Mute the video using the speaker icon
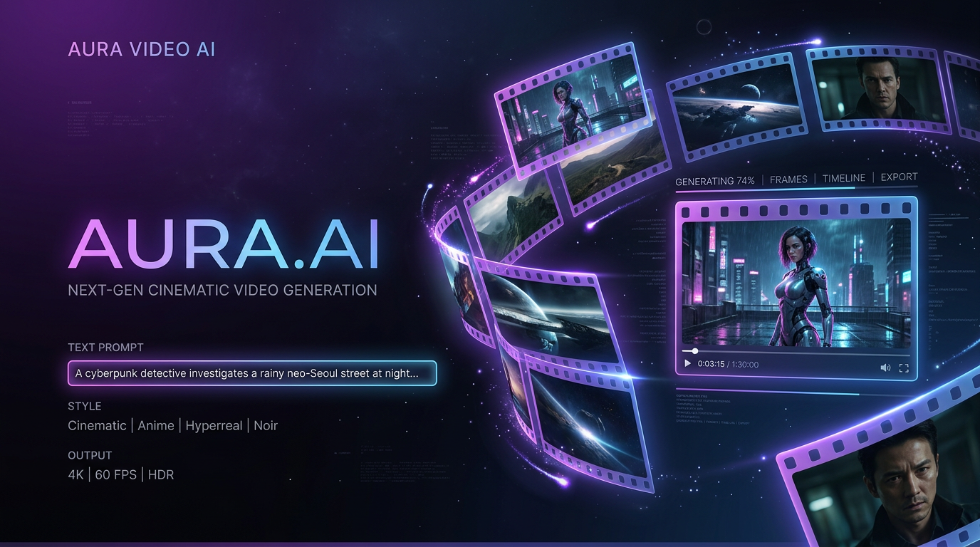The image size is (980, 547). (885, 368)
